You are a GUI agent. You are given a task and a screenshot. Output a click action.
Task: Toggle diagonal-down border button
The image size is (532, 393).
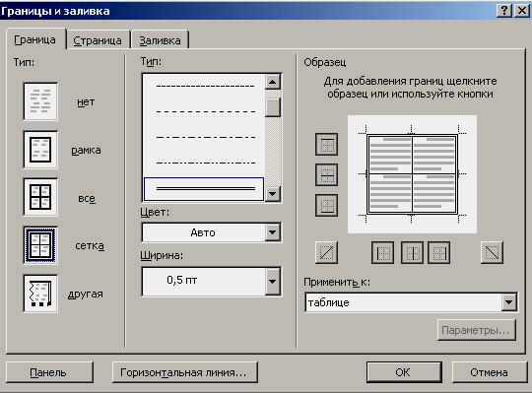pyautogui.click(x=492, y=252)
